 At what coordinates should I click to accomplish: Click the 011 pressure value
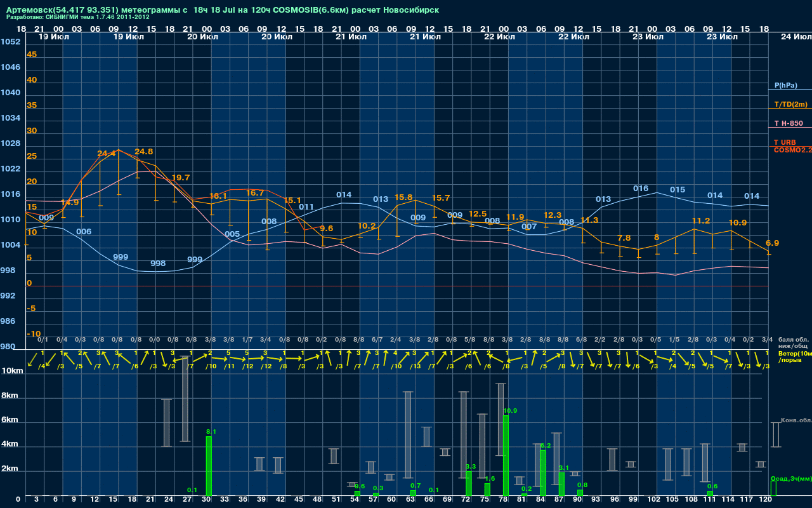pos(306,207)
